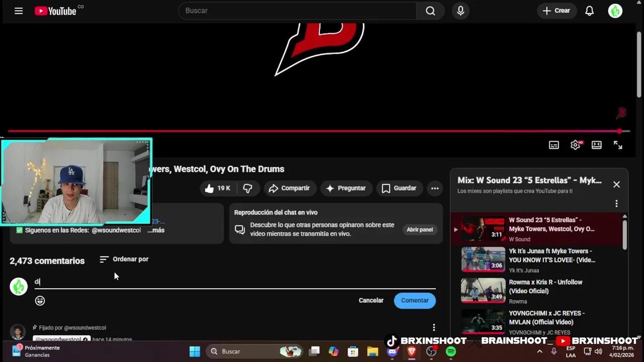
Task: Open the YouTube hamburger guide menu
Action: pos(19,11)
